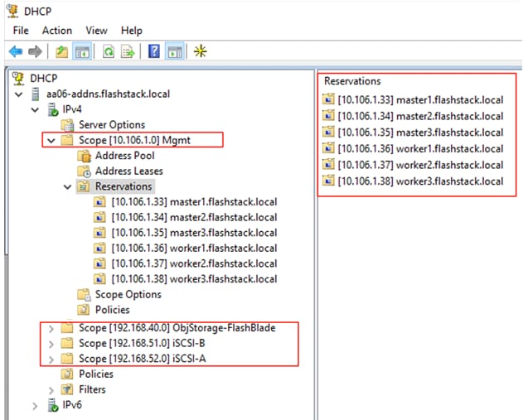Select Scope [10.106.1.0] Mgmt in tree
523x420 pixels.
point(134,140)
